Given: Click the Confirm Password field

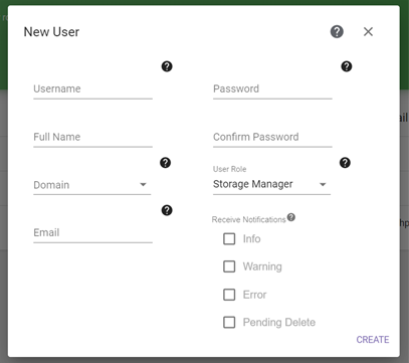Looking at the screenshot, I should (272, 137).
